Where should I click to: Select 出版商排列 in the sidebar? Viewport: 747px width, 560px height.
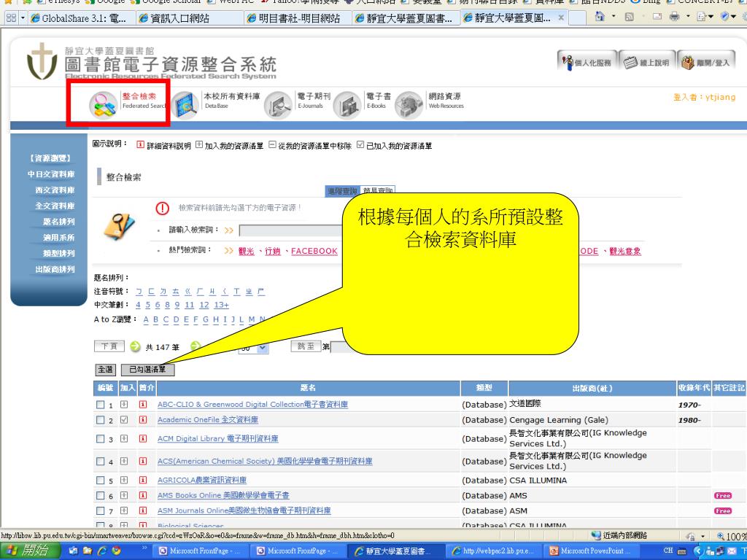click(x=55, y=269)
